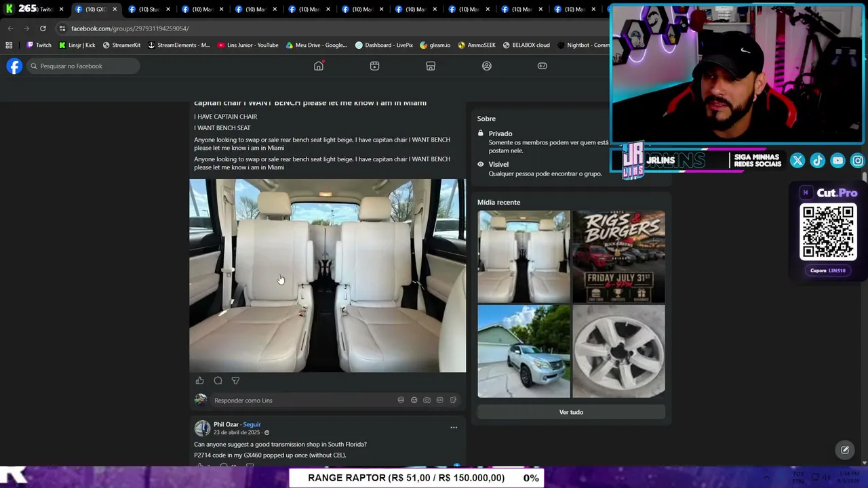Open the Dashboard - LivePix bookmark

tap(384, 45)
